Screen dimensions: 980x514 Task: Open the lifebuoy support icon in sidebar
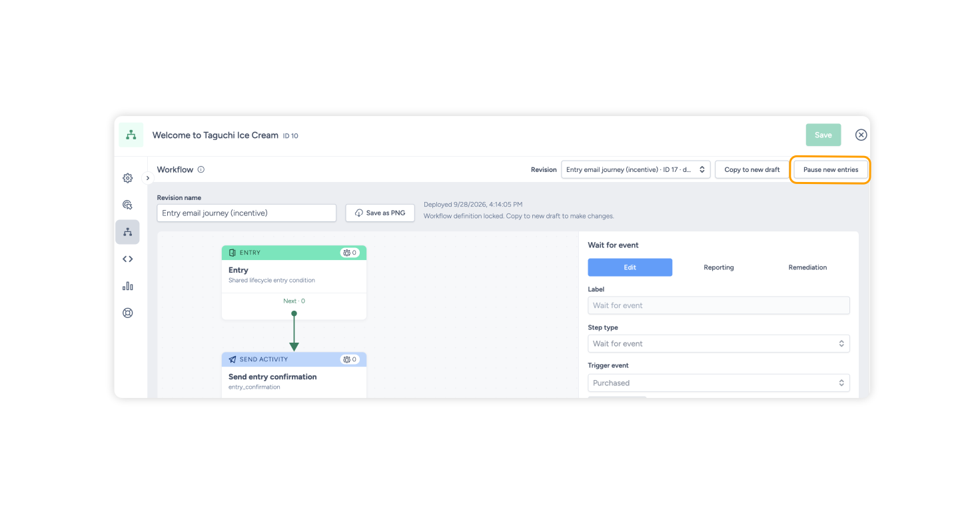click(127, 313)
